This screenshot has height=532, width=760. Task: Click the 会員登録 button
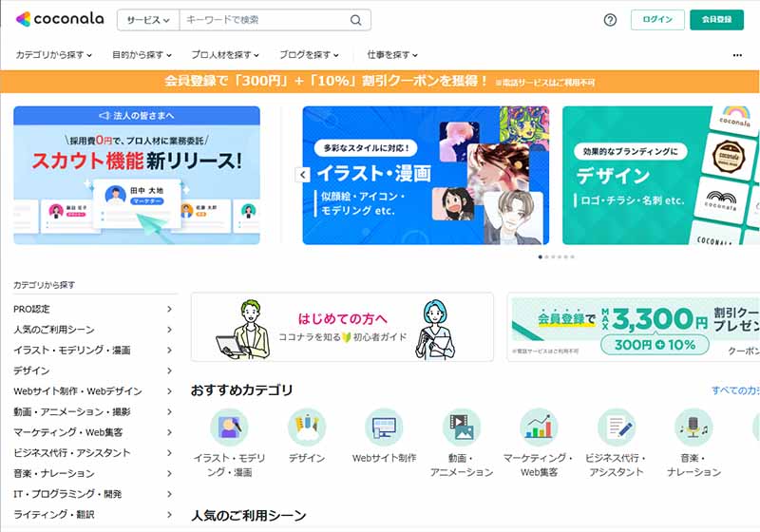pyautogui.click(x=716, y=20)
